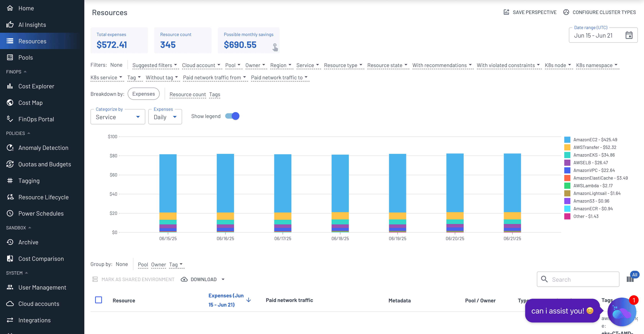644x334 pixels.
Task: Check the select-all resources checkbox
Action: 99,300
